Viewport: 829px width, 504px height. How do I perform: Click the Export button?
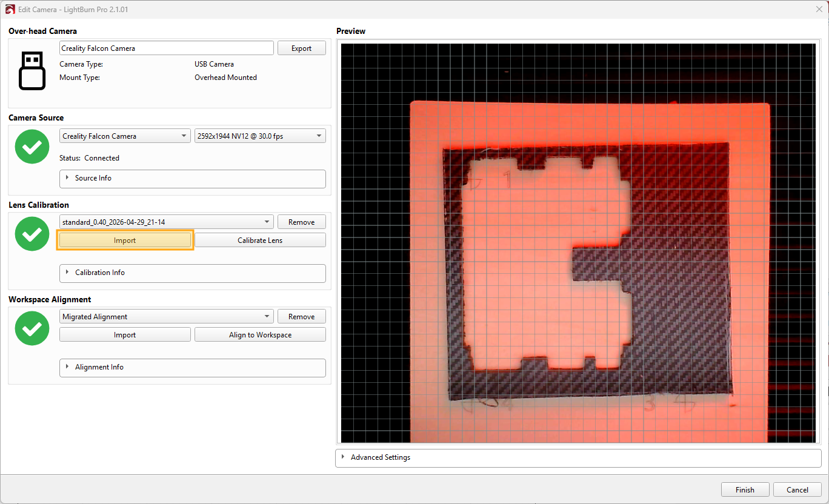(x=302, y=48)
